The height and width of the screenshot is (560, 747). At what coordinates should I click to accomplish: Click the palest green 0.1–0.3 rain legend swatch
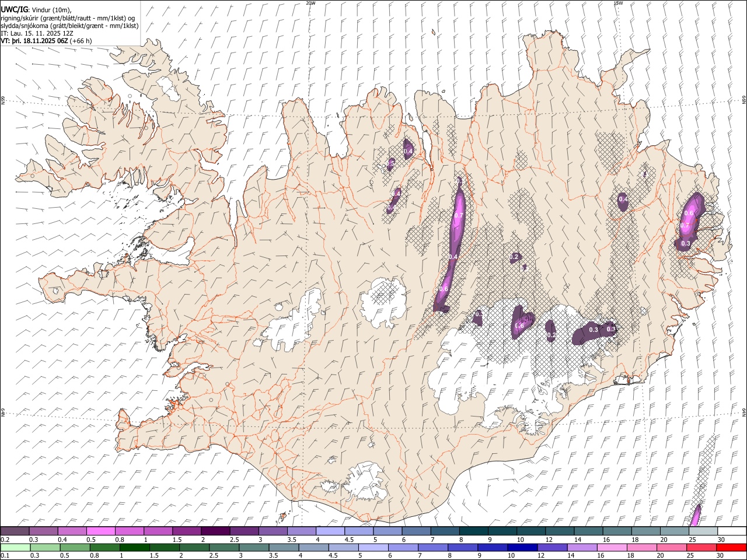(15, 547)
